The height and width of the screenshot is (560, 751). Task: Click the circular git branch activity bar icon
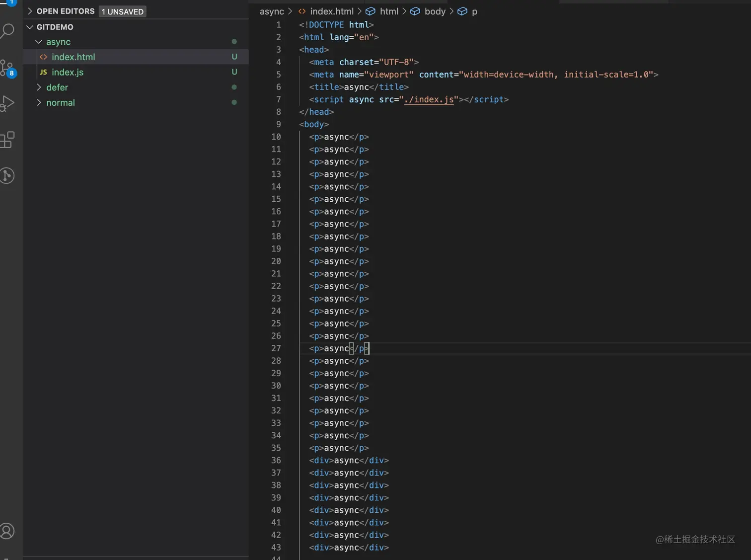pos(7,175)
